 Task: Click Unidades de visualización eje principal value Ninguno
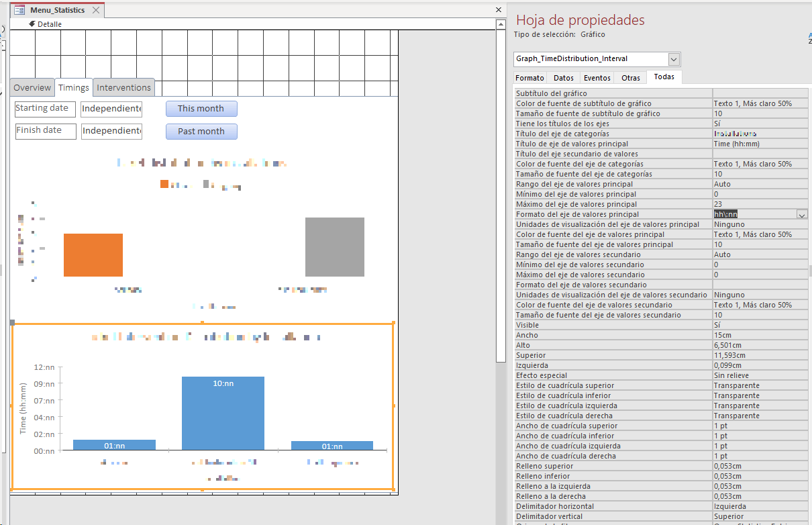tap(760, 224)
